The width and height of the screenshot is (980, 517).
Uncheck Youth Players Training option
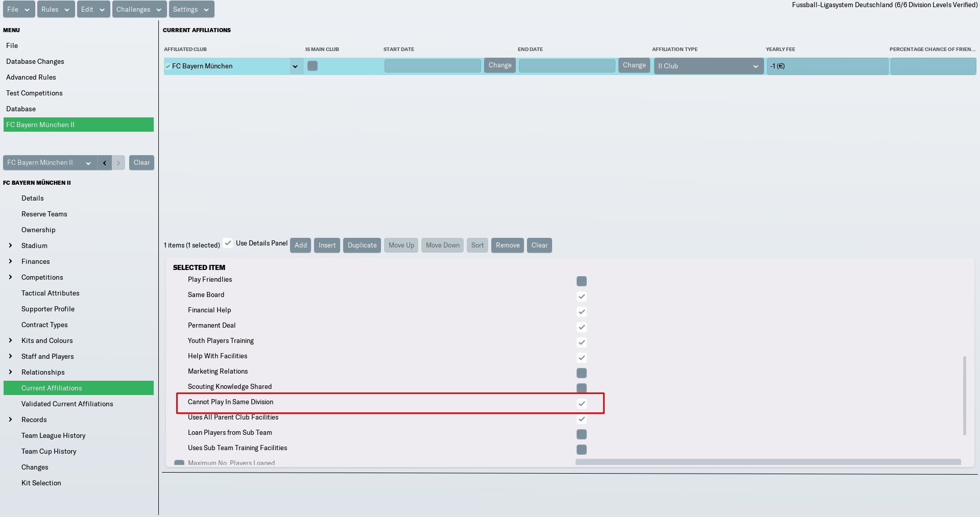(x=582, y=342)
